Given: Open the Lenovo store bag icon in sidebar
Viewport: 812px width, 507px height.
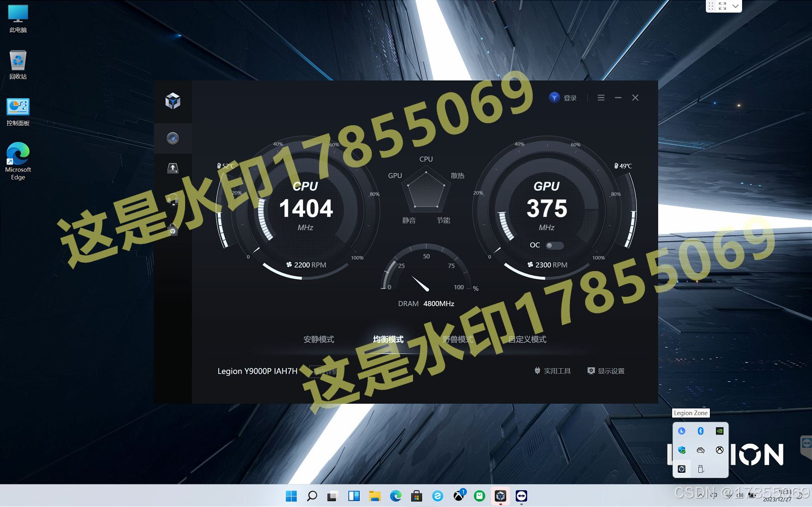Looking at the screenshot, I should point(173,229).
